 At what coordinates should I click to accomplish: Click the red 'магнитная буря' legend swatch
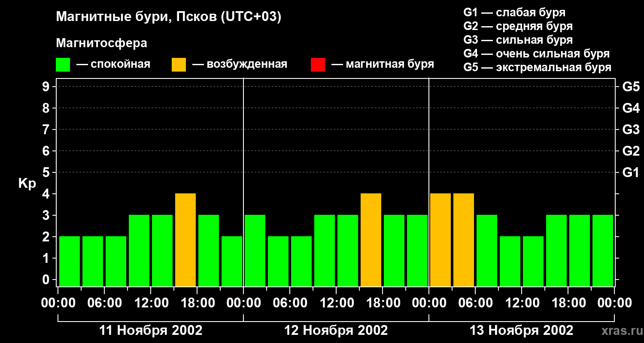(318, 65)
